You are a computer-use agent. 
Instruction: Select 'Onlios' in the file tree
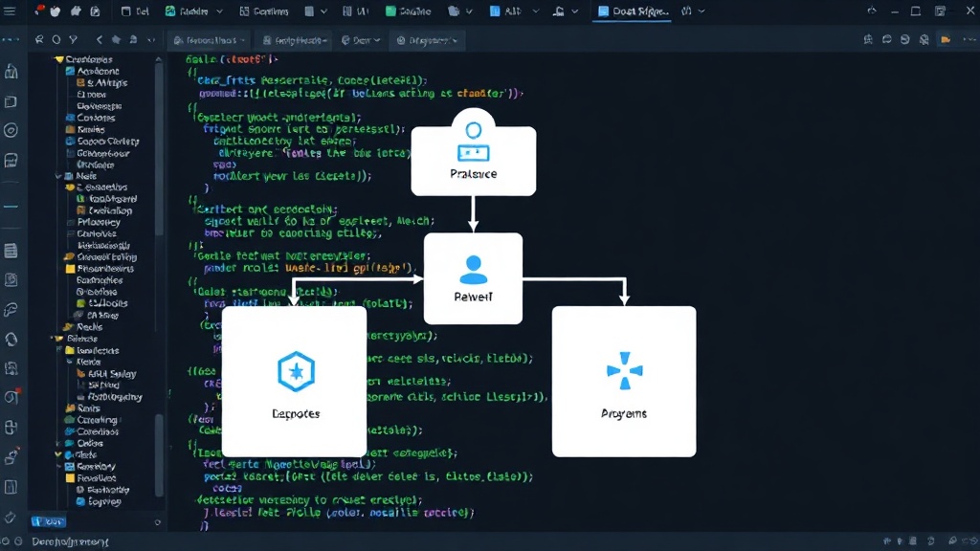(90, 443)
